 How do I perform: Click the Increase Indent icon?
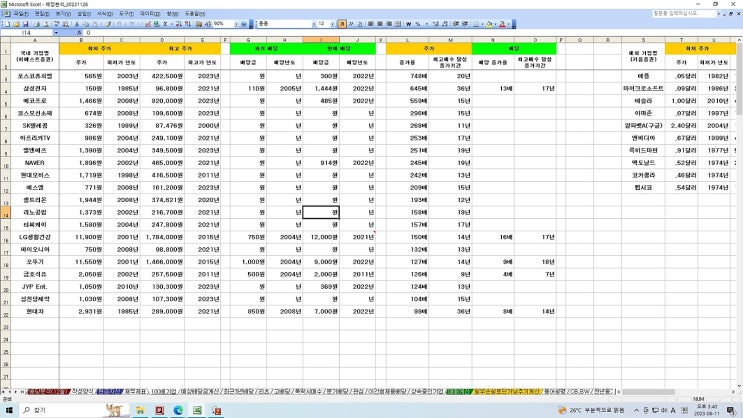point(464,24)
